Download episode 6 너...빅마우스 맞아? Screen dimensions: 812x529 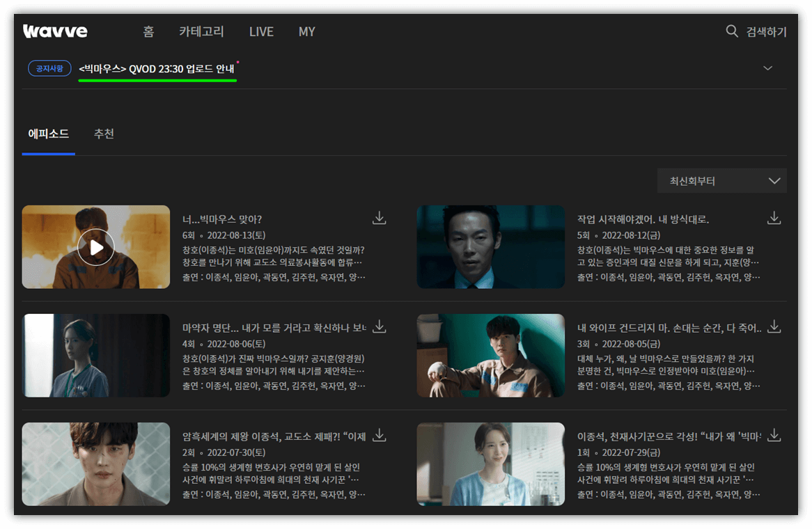tap(379, 217)
